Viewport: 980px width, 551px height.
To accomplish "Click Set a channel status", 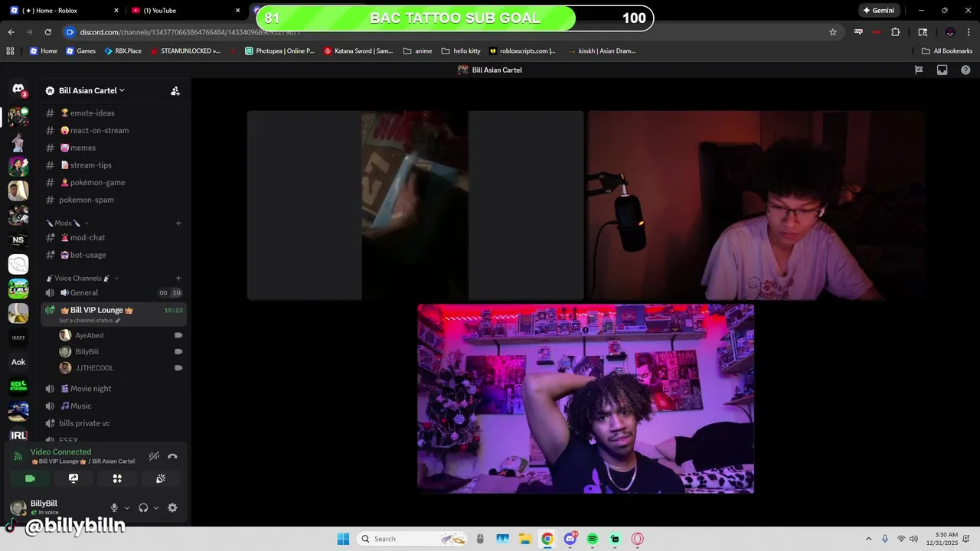I will [90, 321].
